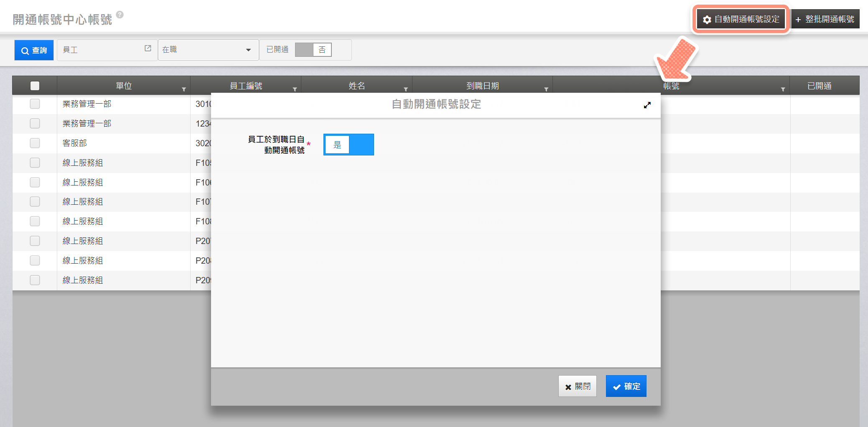Screen dimensions: 868x427
Task: Click the 確定 confirm button
Action: [x=626, y=386]
